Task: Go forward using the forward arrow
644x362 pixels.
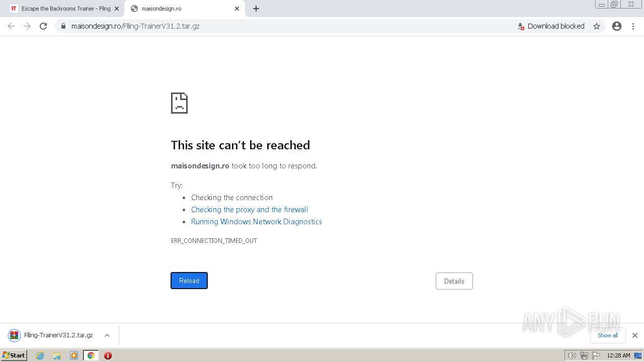Action: point(27,26)
